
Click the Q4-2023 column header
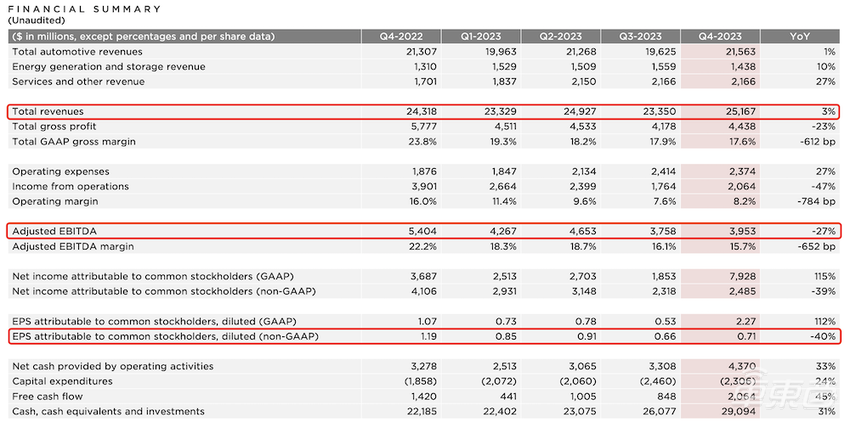[720, 36]
